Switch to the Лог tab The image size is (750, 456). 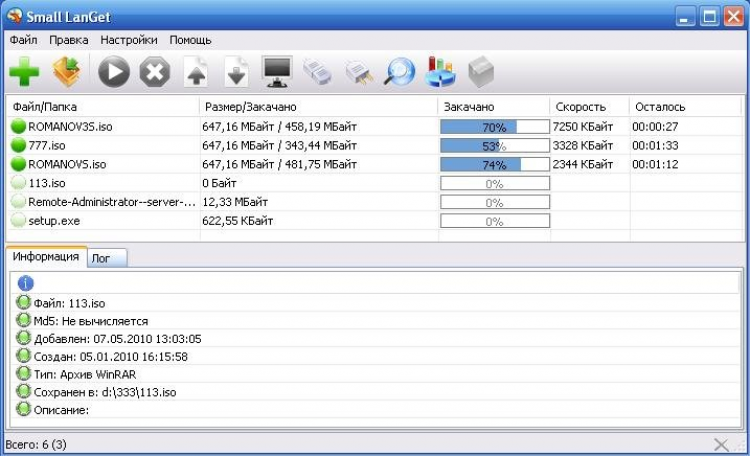coord(107,258)
